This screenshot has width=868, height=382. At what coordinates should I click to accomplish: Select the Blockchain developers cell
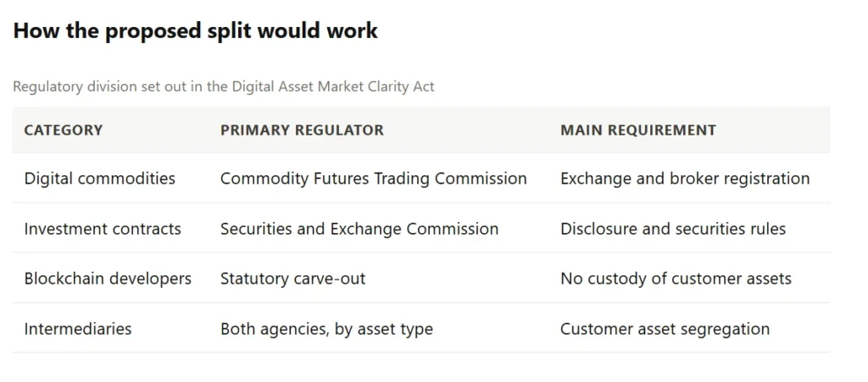108,279
